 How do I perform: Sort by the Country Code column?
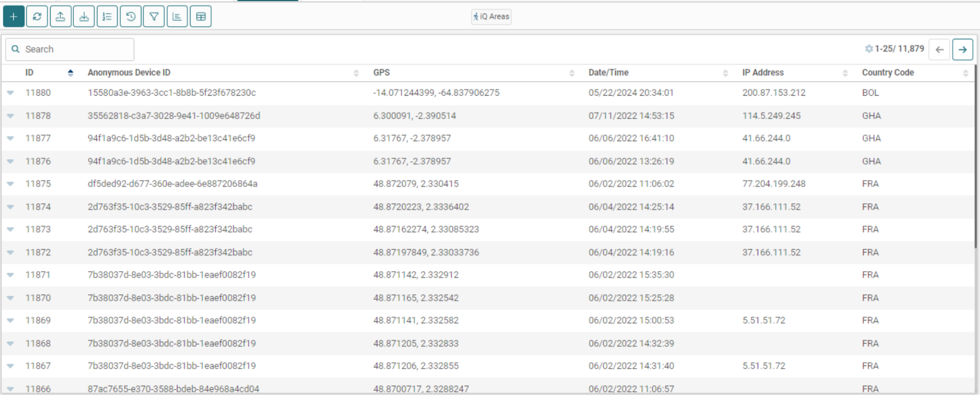point(965,73)
